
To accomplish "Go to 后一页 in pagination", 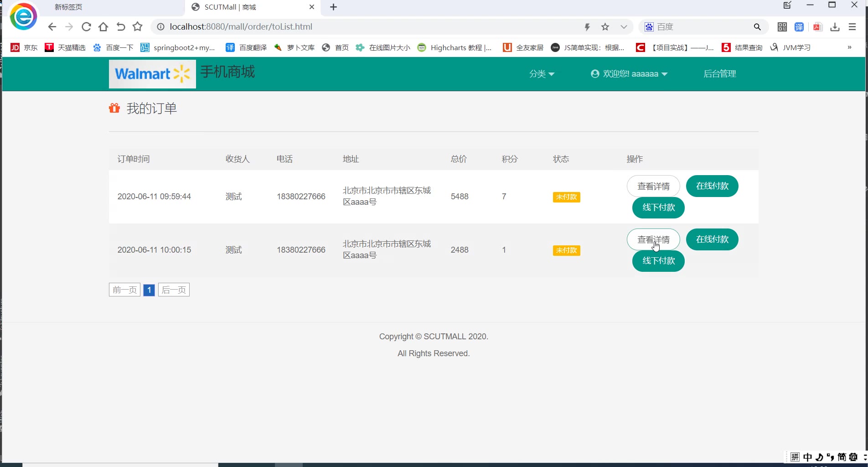I will pos(174,290).
